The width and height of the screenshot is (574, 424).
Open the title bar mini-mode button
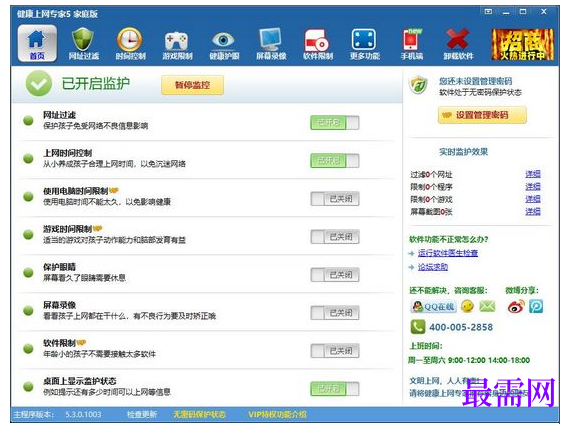488,12
